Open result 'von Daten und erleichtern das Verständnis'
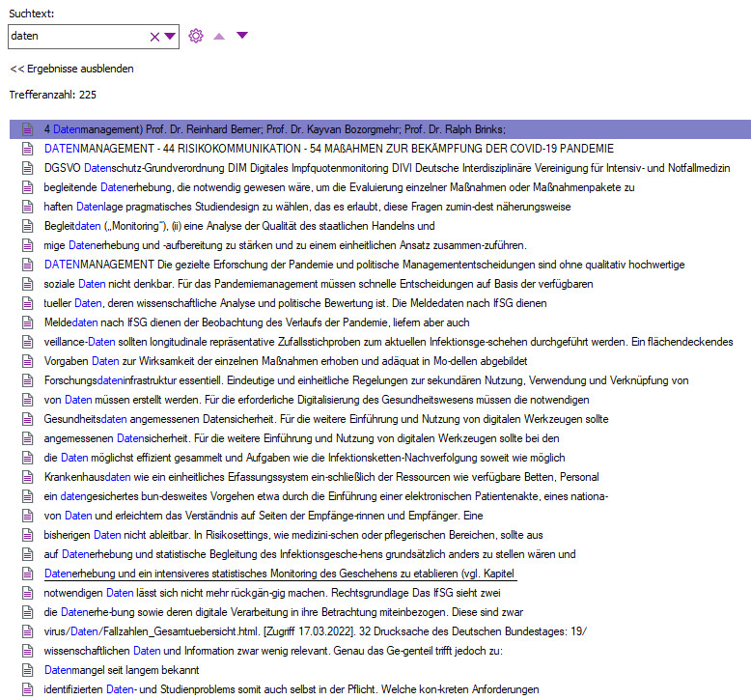Screen dimensions: 751x700 tap(264, 516)
